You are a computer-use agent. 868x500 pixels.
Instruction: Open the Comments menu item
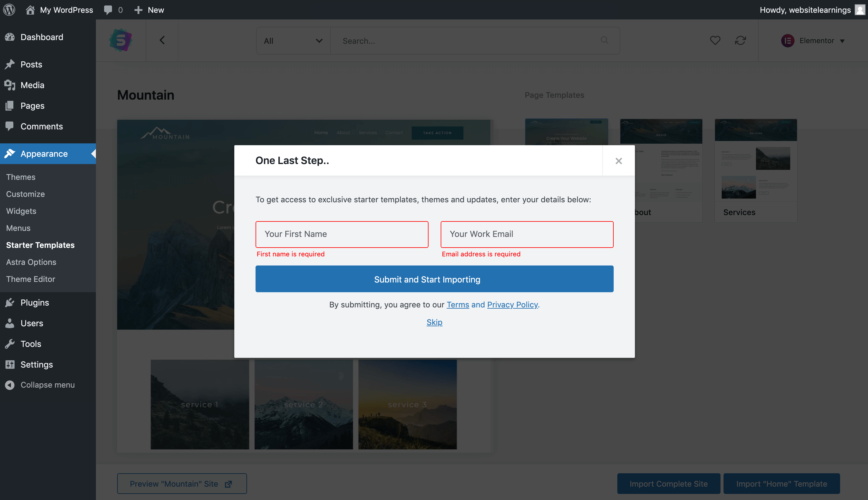[48, 126]
